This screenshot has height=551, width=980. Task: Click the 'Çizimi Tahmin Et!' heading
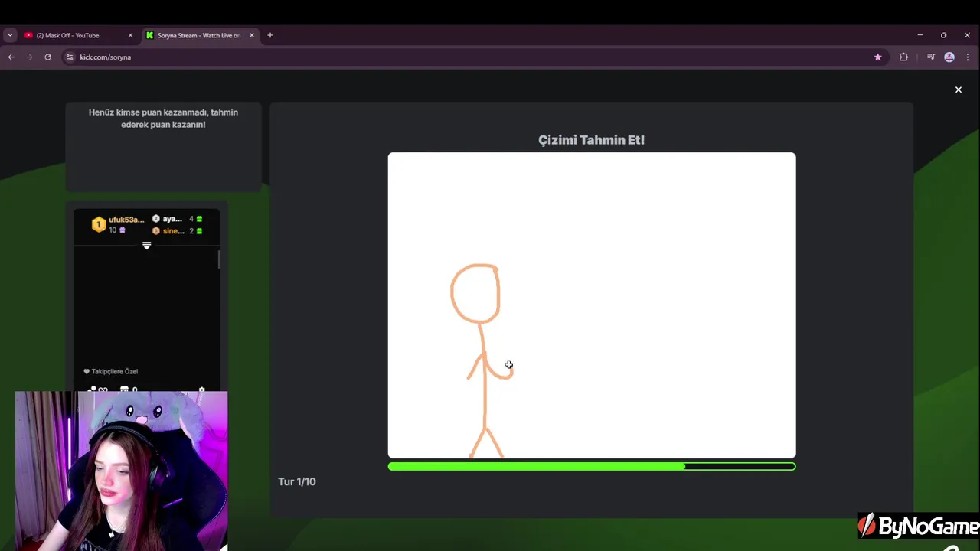[x=591, y=140]
